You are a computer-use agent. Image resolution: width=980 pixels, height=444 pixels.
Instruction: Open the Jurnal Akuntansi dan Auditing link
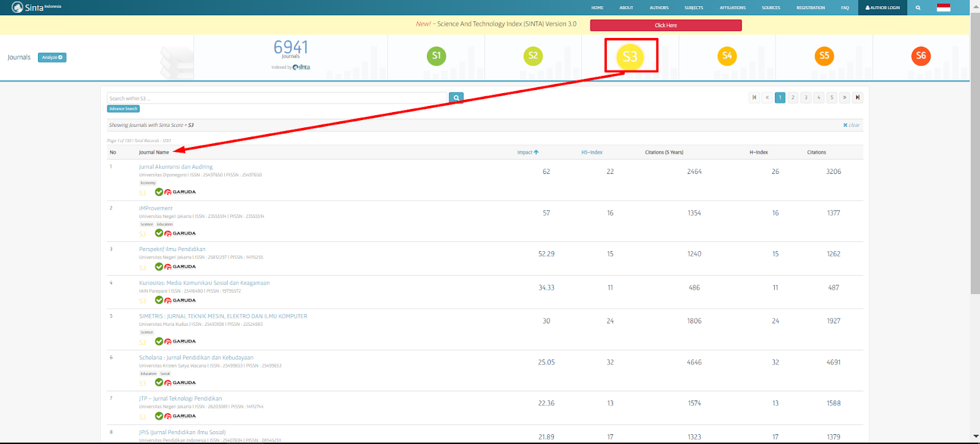[176, 167]
